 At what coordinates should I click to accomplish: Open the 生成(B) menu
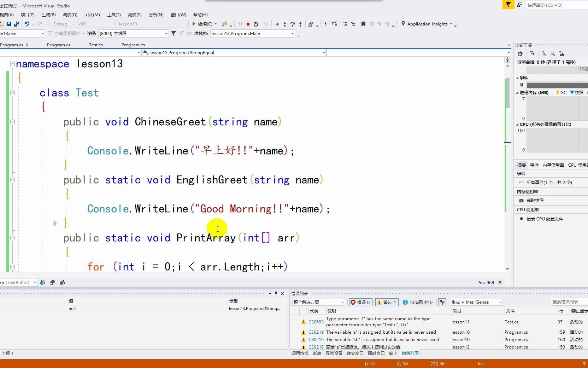48,15
